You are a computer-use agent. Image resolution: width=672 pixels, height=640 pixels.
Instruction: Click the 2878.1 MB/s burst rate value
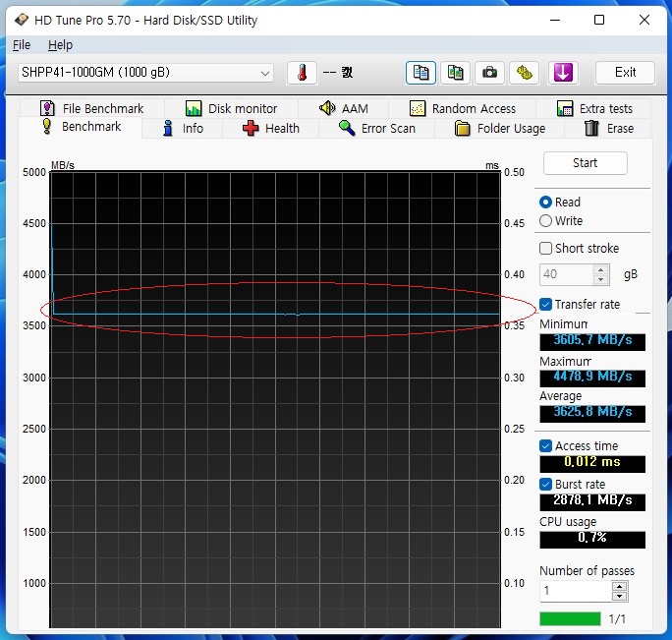pyautogui.click(x=592, y=501)
